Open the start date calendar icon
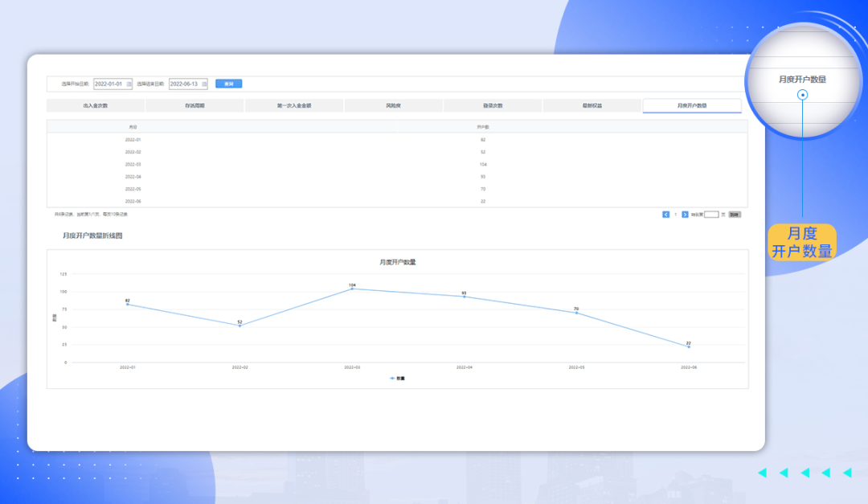The image size is (868, 504). (129, 84)
